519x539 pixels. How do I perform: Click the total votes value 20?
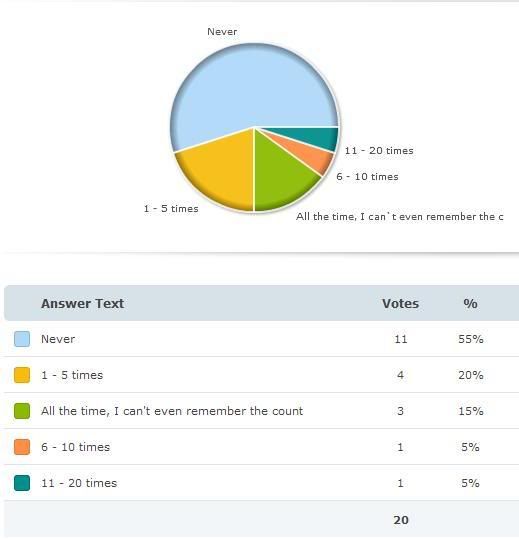coord(401,520)
